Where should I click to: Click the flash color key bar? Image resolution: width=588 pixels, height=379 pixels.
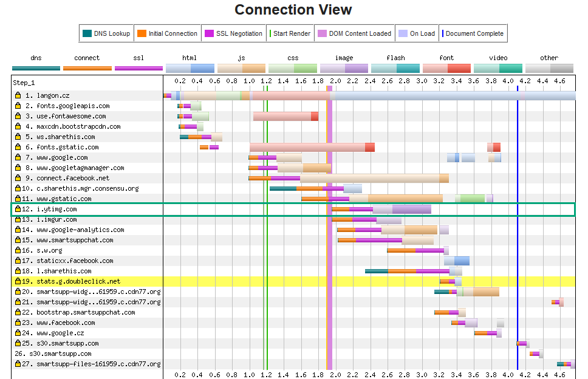(x=395, y=68)
